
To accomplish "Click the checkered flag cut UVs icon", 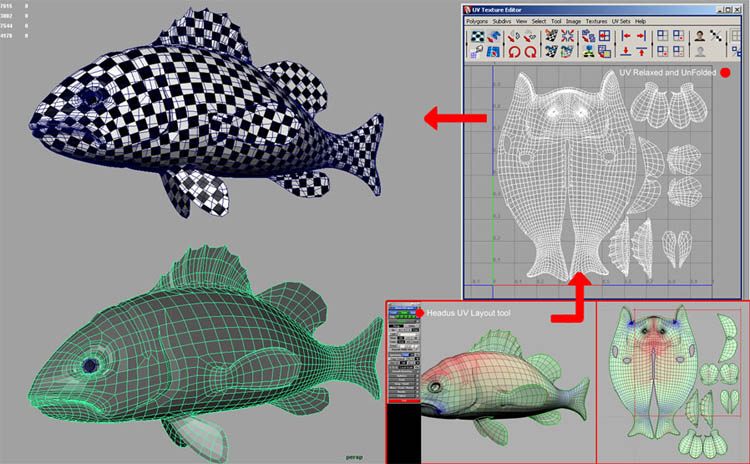I will tap(551, 36).
